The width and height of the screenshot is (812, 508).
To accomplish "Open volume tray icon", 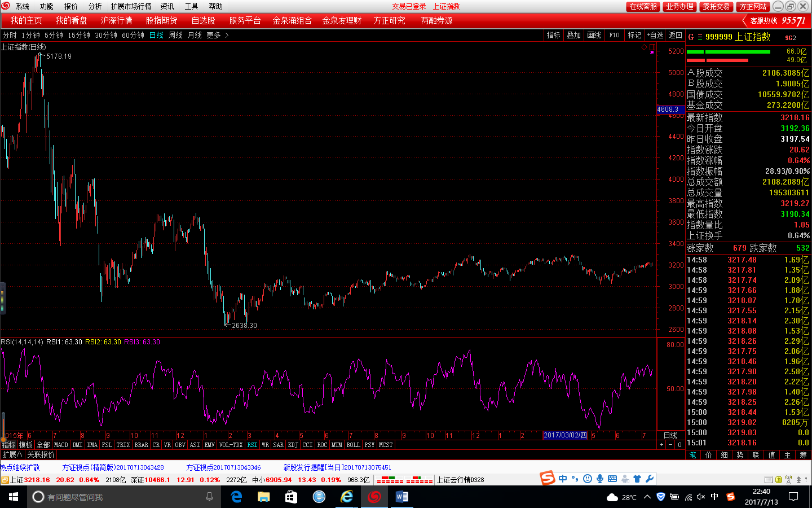I will point(701,497).
